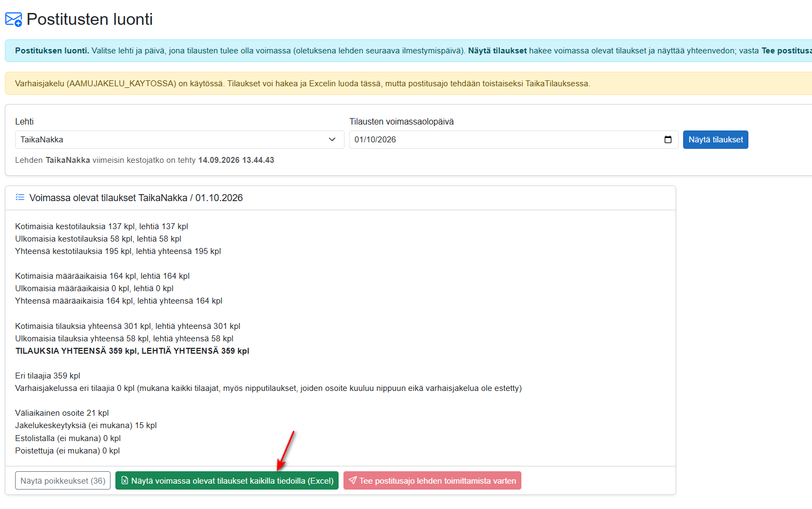Focus the Tilausten voimassaolopäivä date field

[514, 140]
